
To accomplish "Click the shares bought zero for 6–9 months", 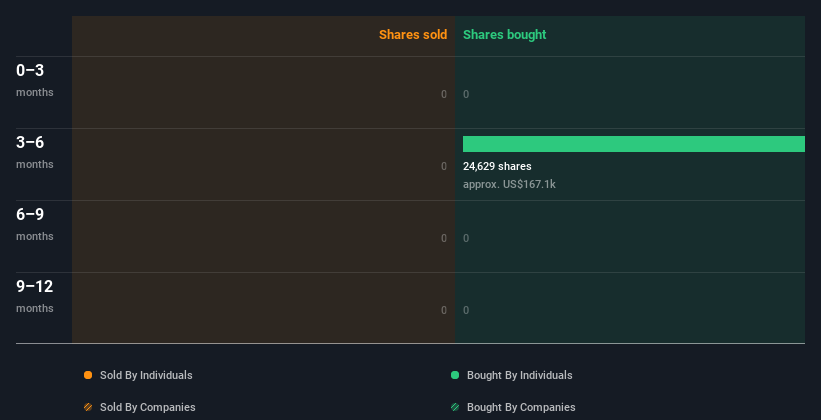I will point(466,238).
